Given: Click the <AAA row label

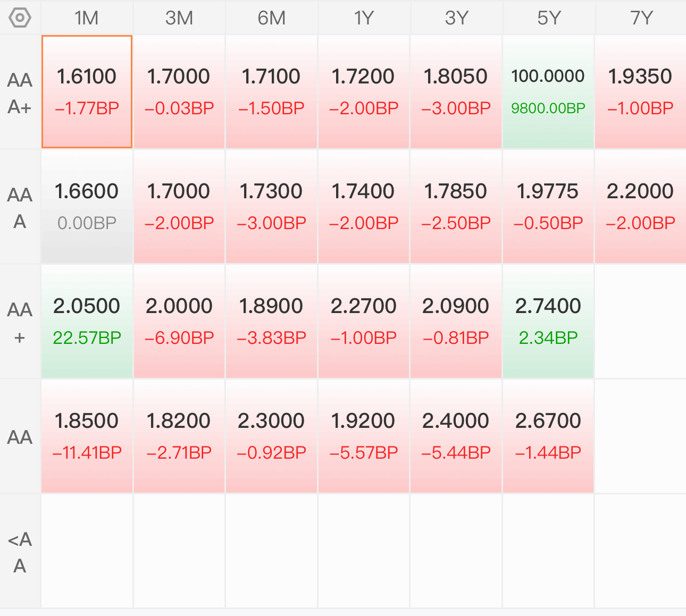Looking at the screenshot, I should [x=20, y=552].
